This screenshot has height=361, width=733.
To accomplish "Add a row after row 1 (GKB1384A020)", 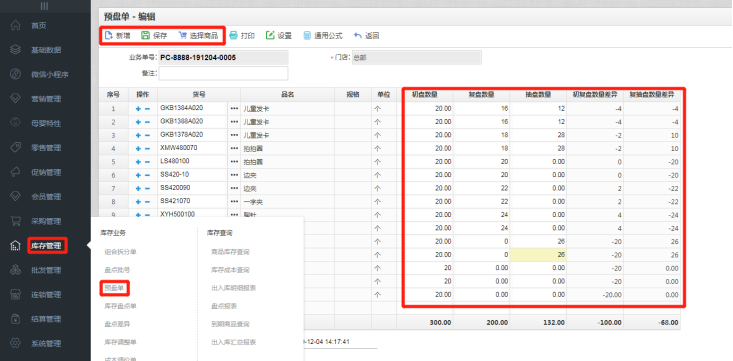I will click(x=138, y=108).
